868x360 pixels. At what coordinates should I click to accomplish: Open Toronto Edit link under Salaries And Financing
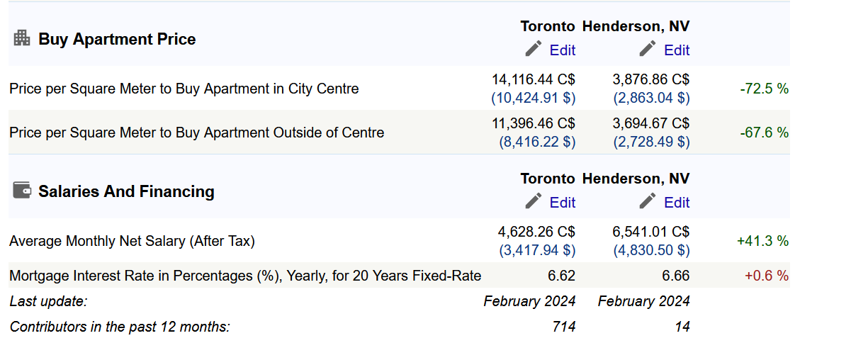click(x=563, y=203)
